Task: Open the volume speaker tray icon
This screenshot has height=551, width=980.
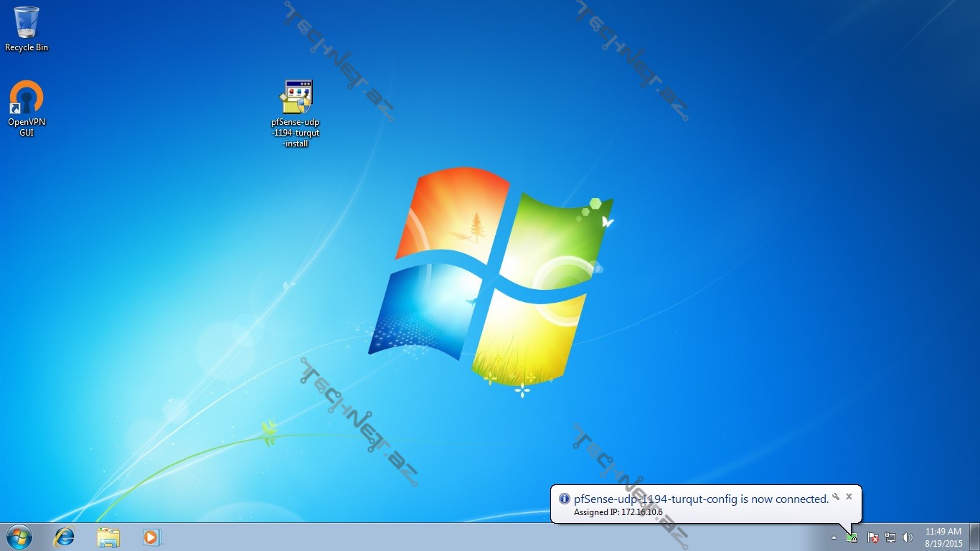Action: (908, 537)
